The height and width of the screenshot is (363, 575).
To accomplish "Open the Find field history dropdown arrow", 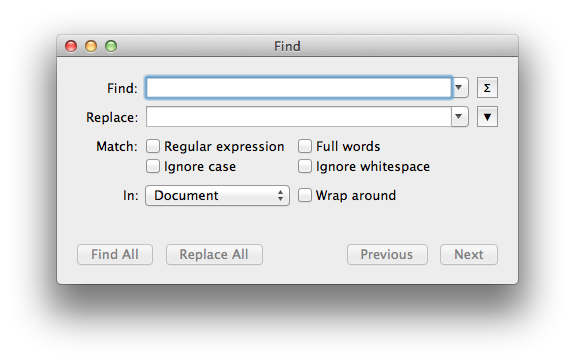I will (459, 88).
